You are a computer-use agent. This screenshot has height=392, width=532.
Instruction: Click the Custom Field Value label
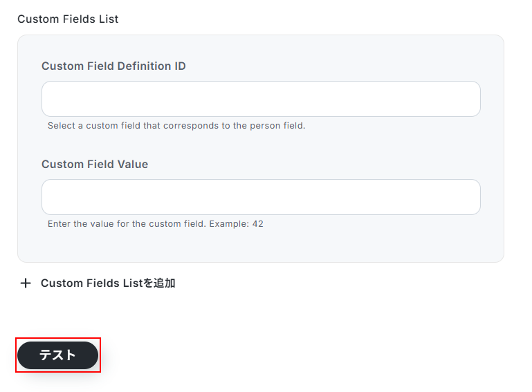click(95, 165)
